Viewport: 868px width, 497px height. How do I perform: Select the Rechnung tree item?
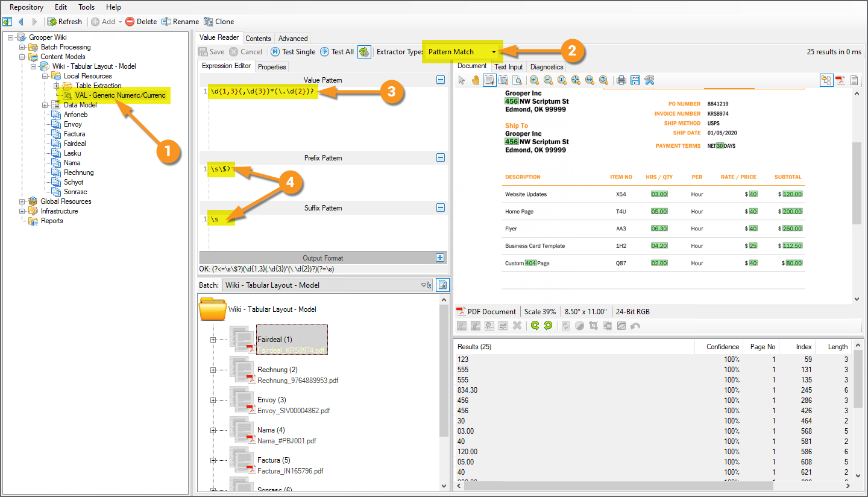click(x=79, y=173)
